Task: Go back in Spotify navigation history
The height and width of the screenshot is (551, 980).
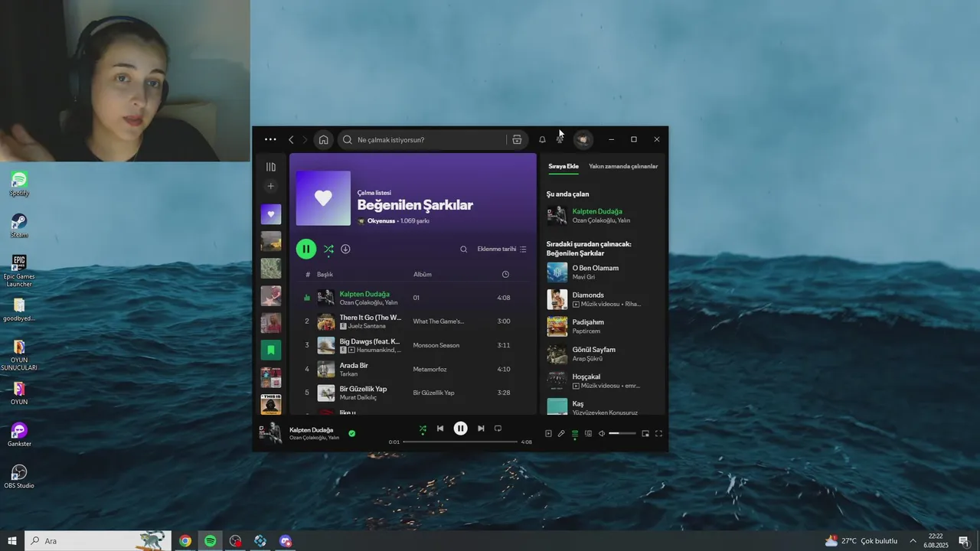Action: pos(291,139)
